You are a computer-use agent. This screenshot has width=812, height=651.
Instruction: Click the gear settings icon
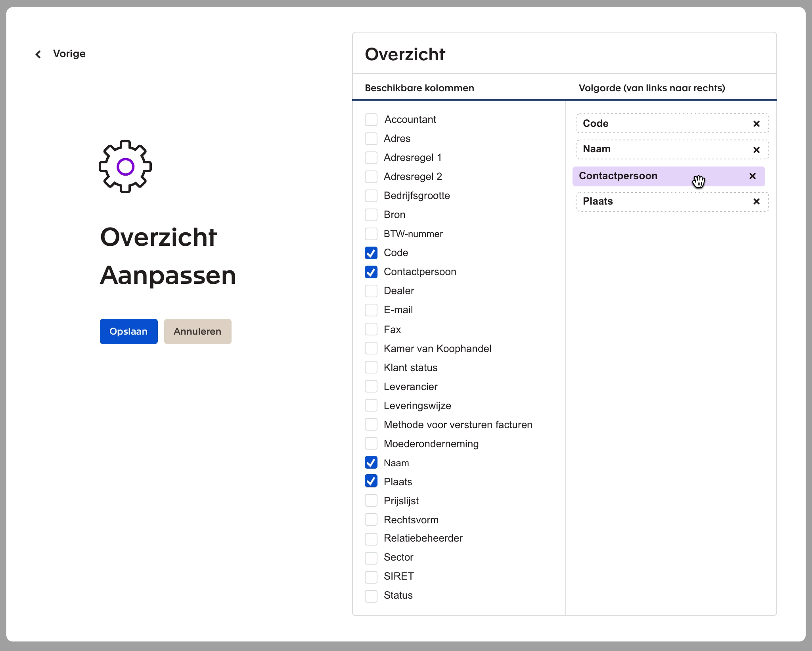[x=125, y=167]
